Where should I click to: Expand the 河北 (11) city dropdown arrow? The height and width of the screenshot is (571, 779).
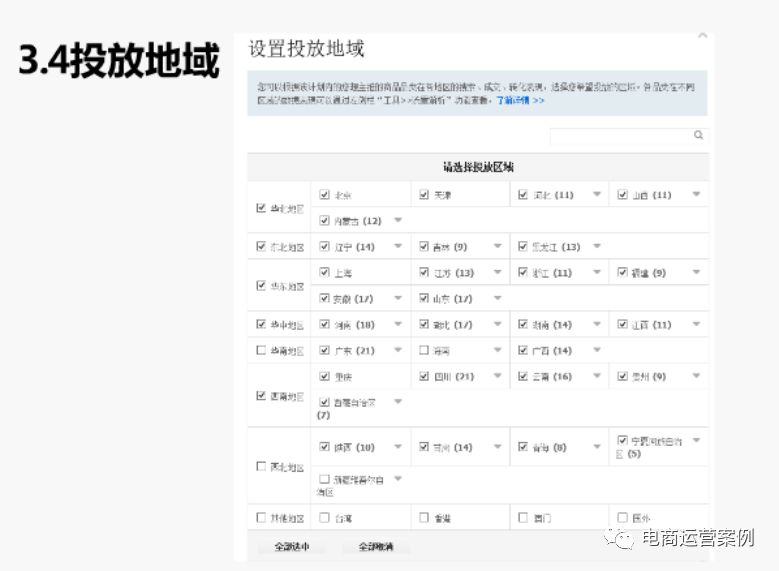tap(597, 194)
